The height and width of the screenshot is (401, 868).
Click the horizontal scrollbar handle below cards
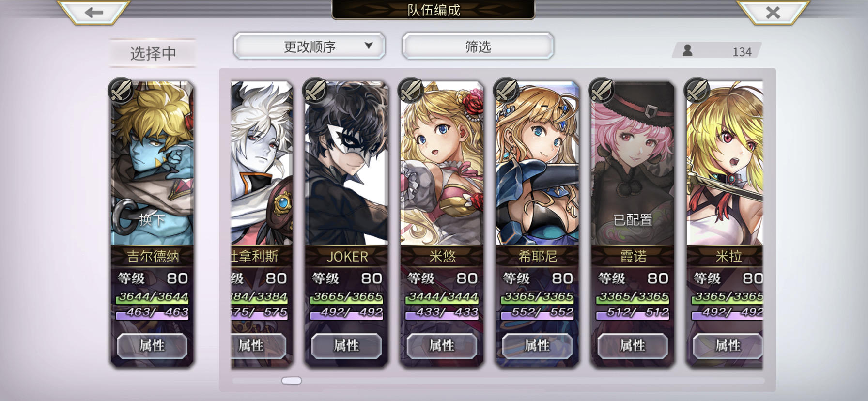(292, 381)
